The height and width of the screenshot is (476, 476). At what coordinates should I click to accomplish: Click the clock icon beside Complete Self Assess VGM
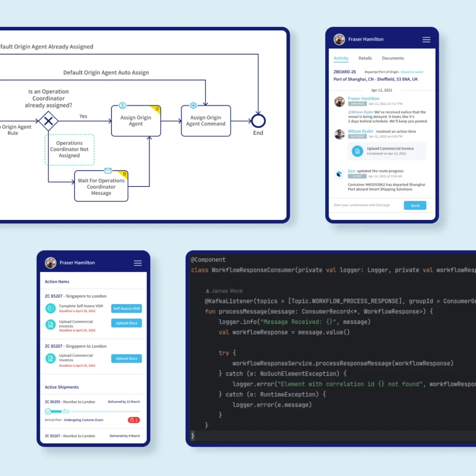click(x=50, y=308)
